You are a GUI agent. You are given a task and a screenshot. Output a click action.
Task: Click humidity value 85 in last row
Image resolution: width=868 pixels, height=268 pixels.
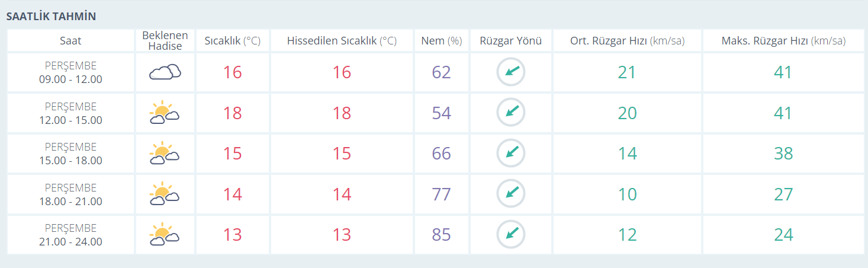(441, 235)
